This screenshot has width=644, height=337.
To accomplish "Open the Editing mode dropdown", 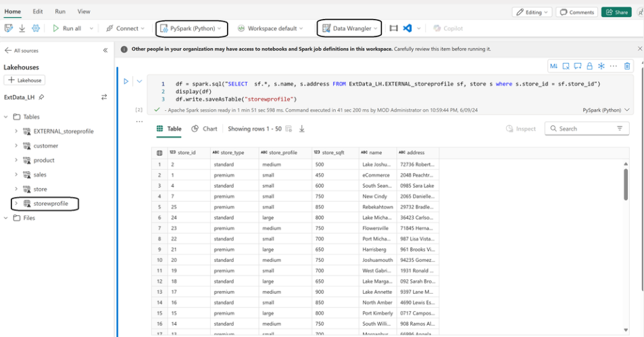I will tap(532, 12).
